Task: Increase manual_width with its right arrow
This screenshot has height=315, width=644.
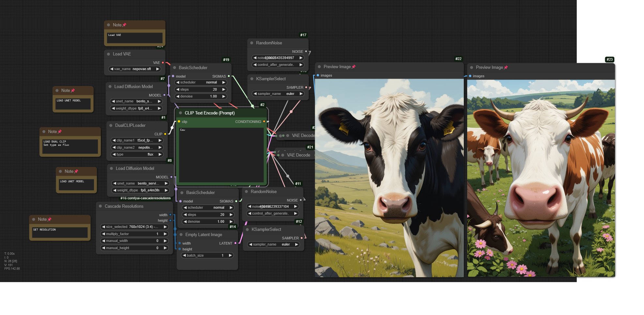Action: 165,241
